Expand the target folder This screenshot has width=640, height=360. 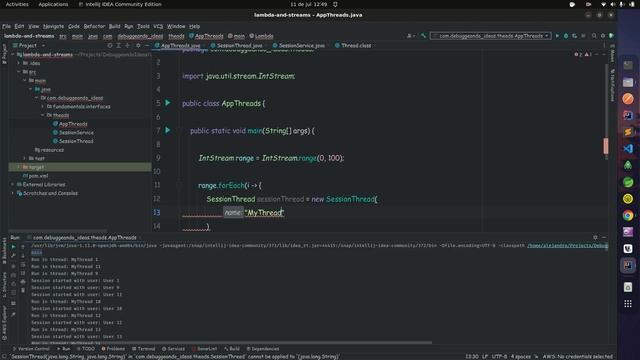(19, 167)
